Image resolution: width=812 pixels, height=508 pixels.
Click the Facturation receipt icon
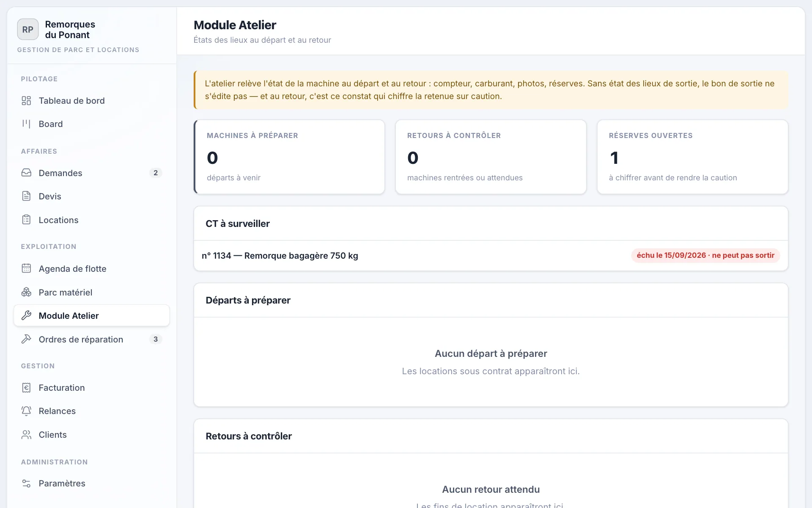[26, 387]
